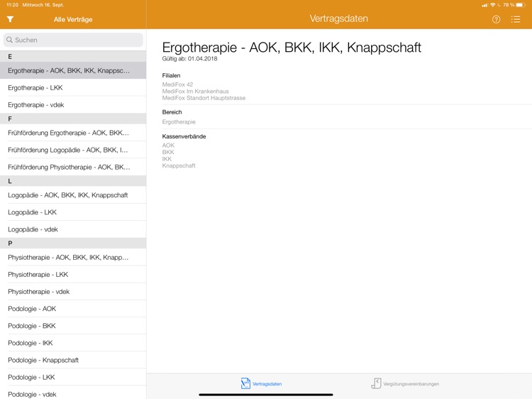Select the Physiotherapie - LKK contract

[73, 274]
